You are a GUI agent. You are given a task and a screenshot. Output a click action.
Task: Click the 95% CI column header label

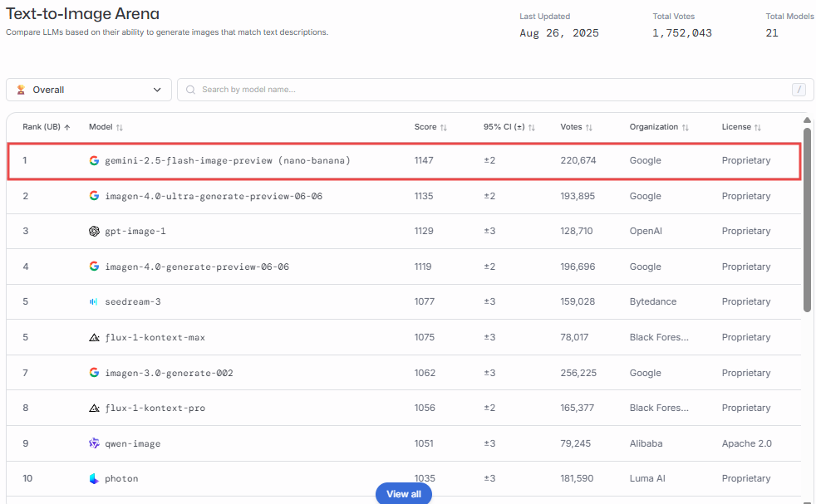pyautogui.click(x=504, y=127)
